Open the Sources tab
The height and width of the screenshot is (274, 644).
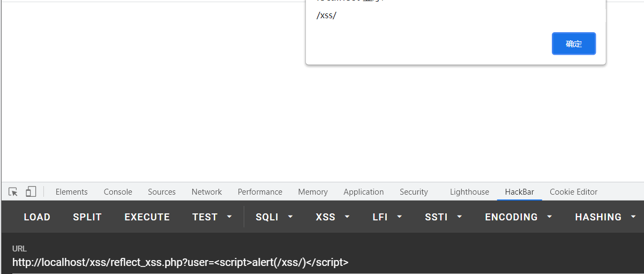coord(162,191)
